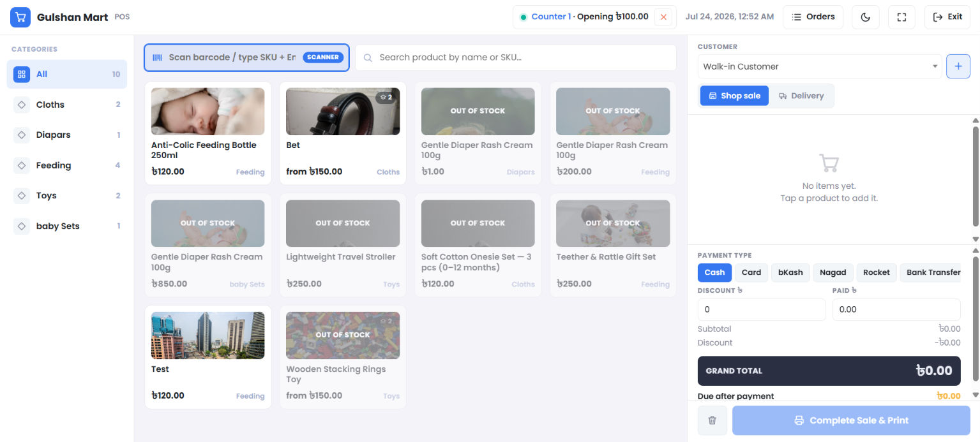Add new customer with plus button

pos(958,66)
